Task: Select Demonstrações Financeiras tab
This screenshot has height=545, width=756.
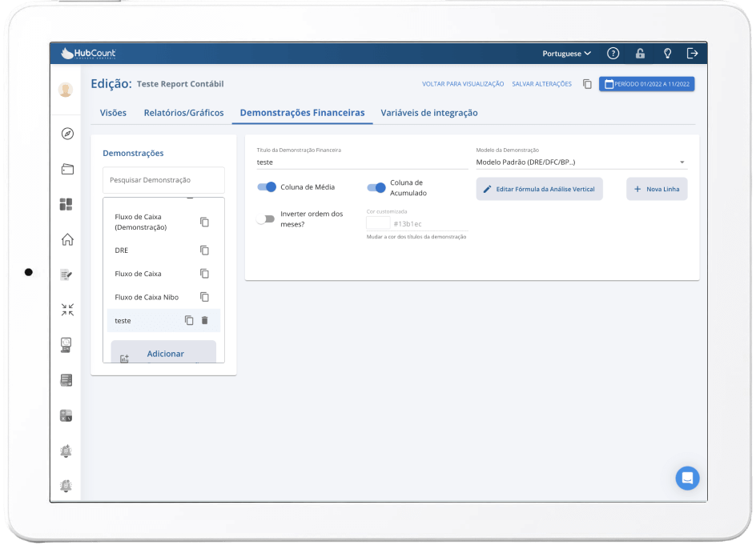Action: [x=302, y=113]
